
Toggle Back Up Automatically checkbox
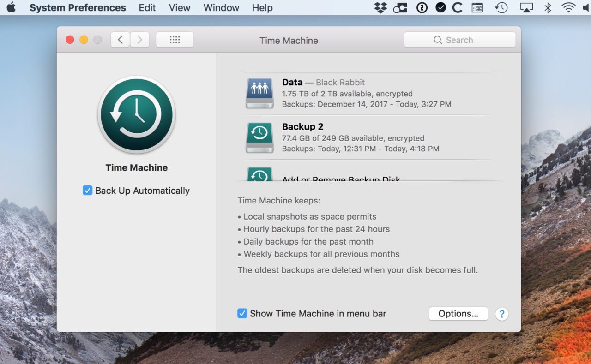[x=87, y=191]
